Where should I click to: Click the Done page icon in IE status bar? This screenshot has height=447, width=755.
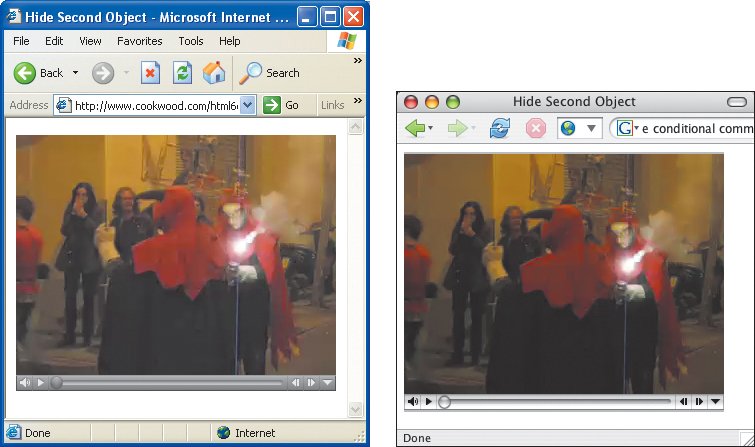point(13,433)
